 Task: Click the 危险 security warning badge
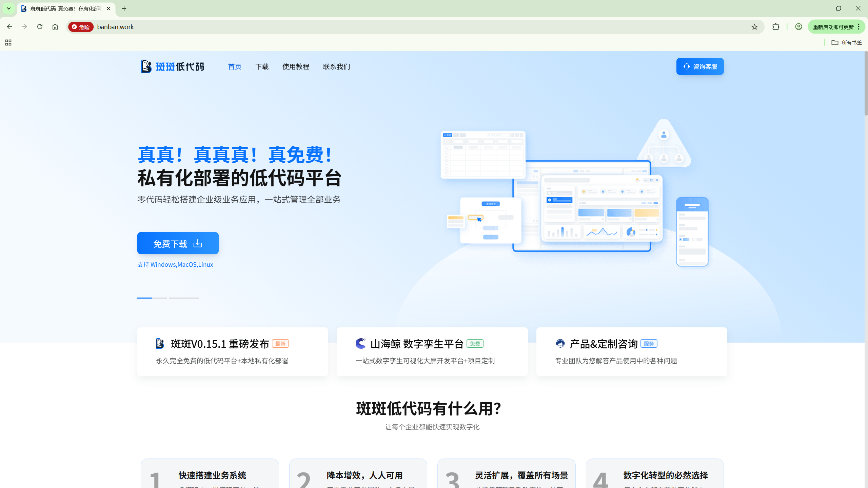[x=81, y=27]
